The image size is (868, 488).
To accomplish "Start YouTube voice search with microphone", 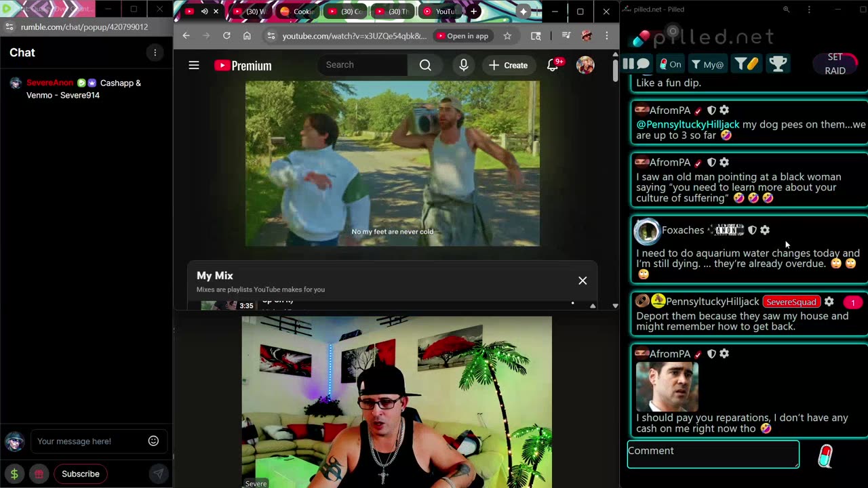I will [464, 65].
